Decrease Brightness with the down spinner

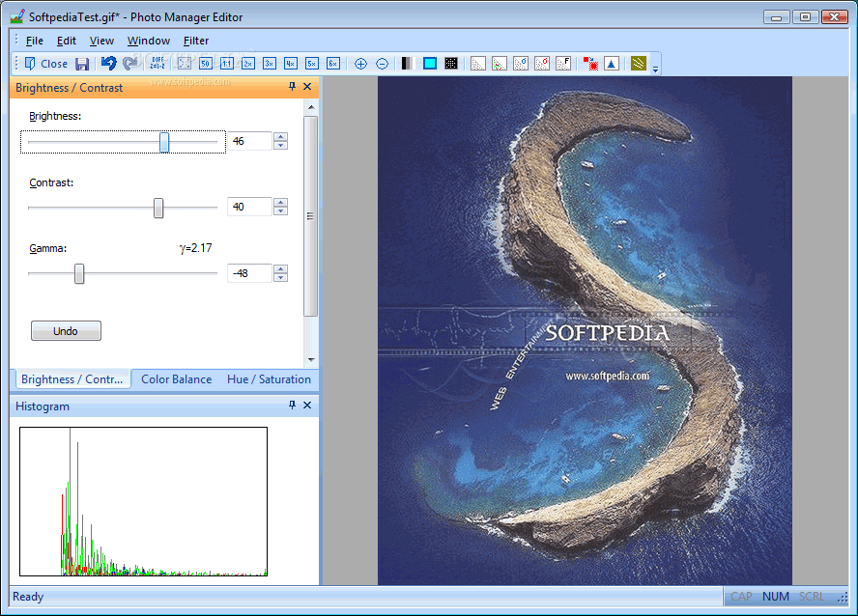(281, 146)
